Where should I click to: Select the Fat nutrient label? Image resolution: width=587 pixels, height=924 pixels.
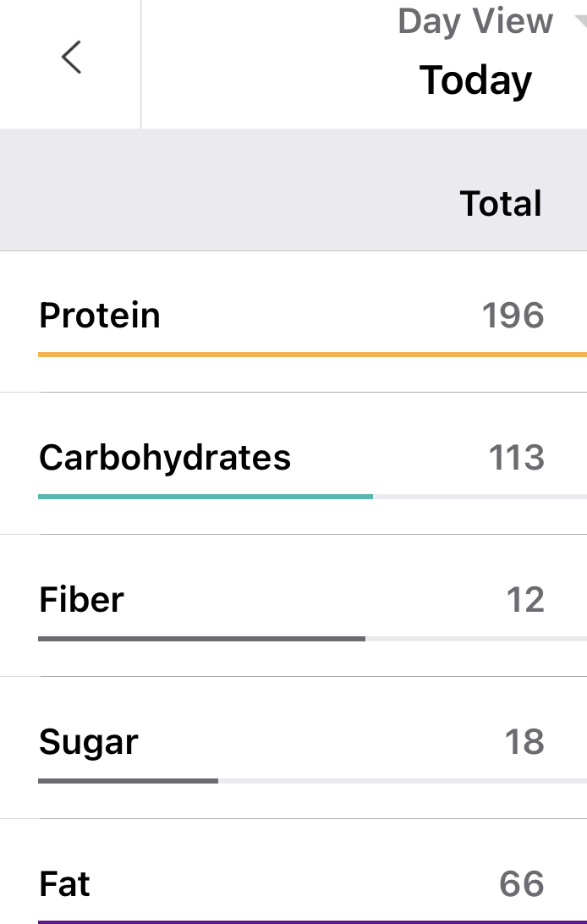[64, 884]
